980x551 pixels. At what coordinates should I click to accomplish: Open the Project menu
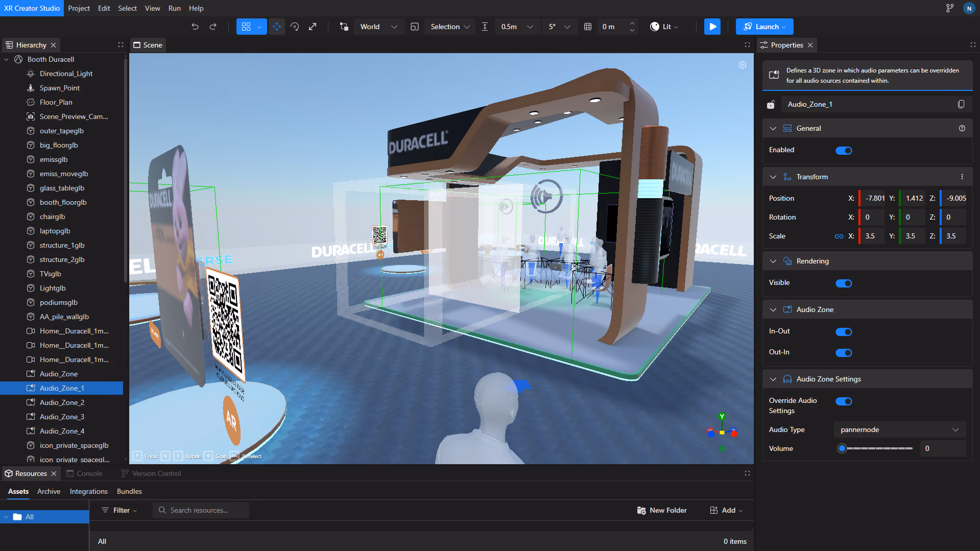(x=79, y=8)
